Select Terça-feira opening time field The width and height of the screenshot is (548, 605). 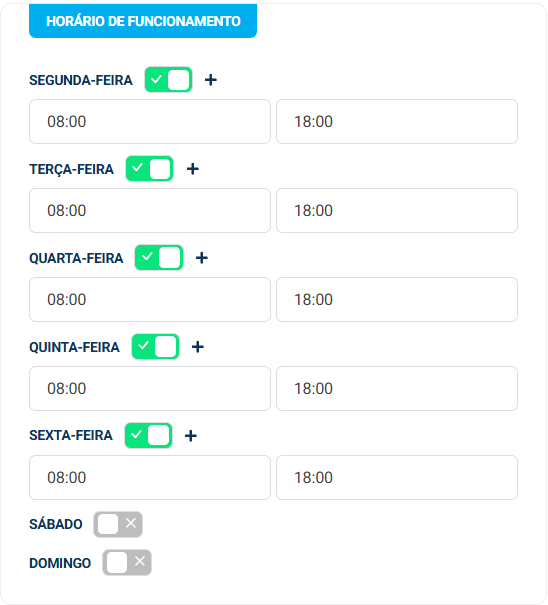coord(150,211)
